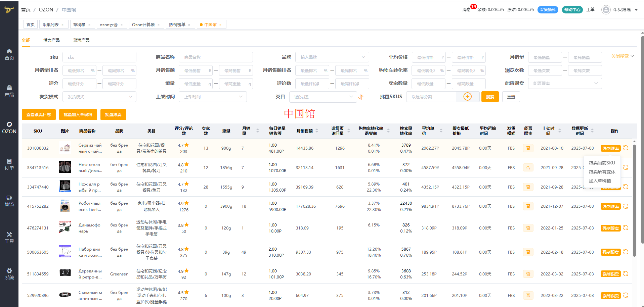Select 加入草稿箱 from popup menu
The image size is (644, 307).
click(600, 181)
